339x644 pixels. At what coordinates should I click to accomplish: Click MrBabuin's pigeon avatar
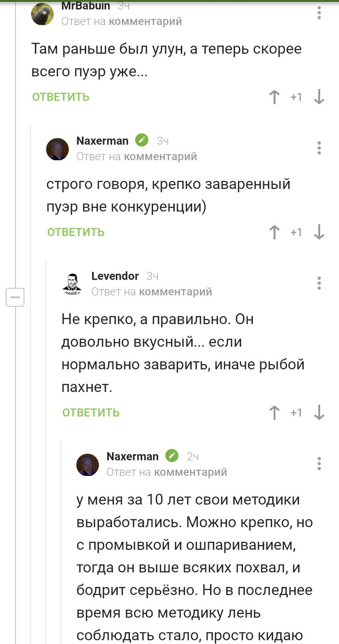(43, 14)
